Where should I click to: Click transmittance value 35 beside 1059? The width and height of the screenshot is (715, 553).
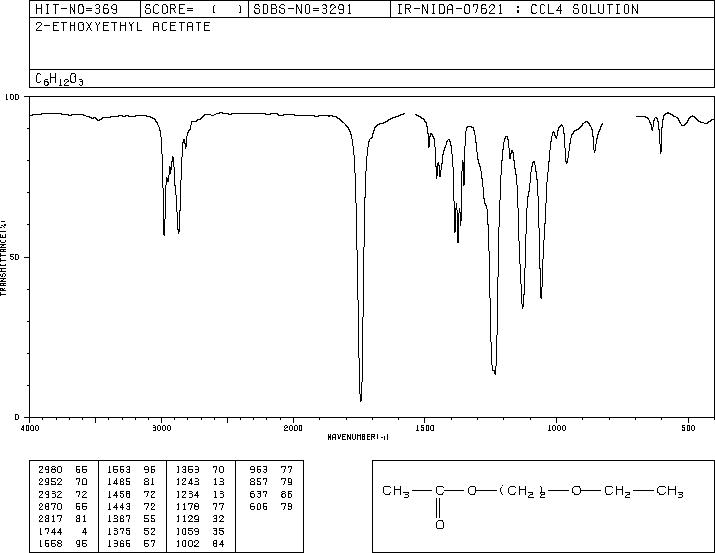(x=218, y=531)
